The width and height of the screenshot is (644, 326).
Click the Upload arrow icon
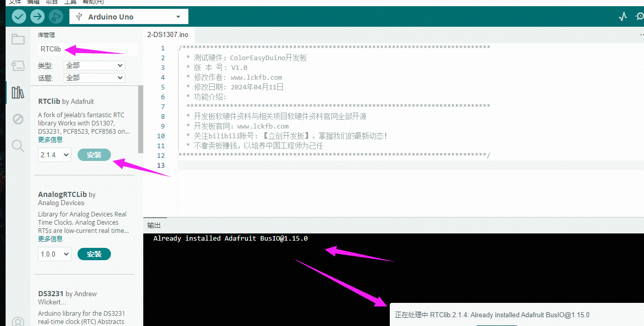tap(37, 16)
